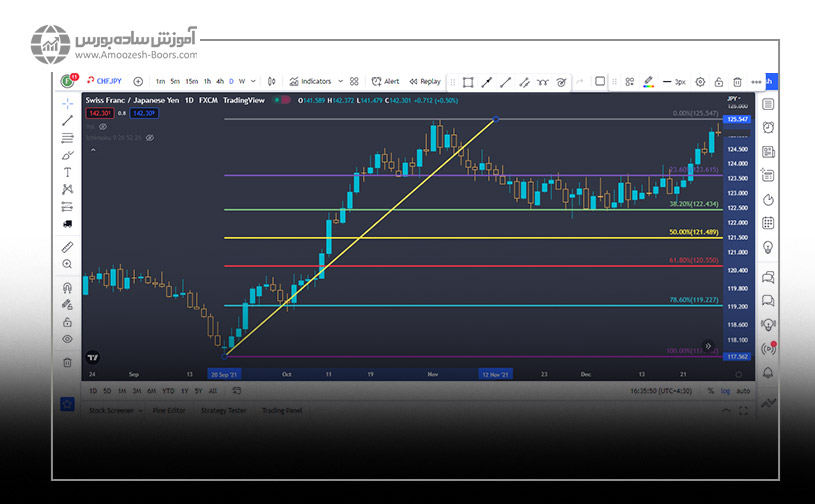Add symbol to compare with plus icon
This screenshot has width=815, height=504.
coord(138,81)
